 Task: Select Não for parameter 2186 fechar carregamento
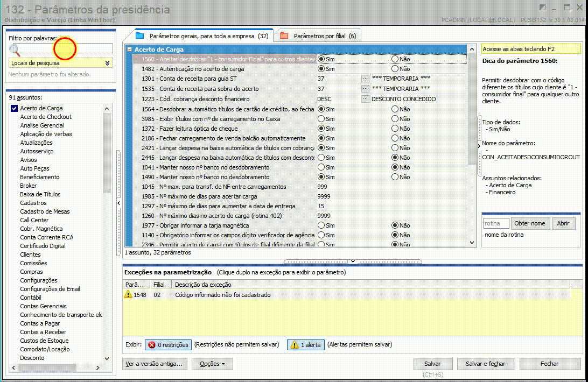pos(395,138)
